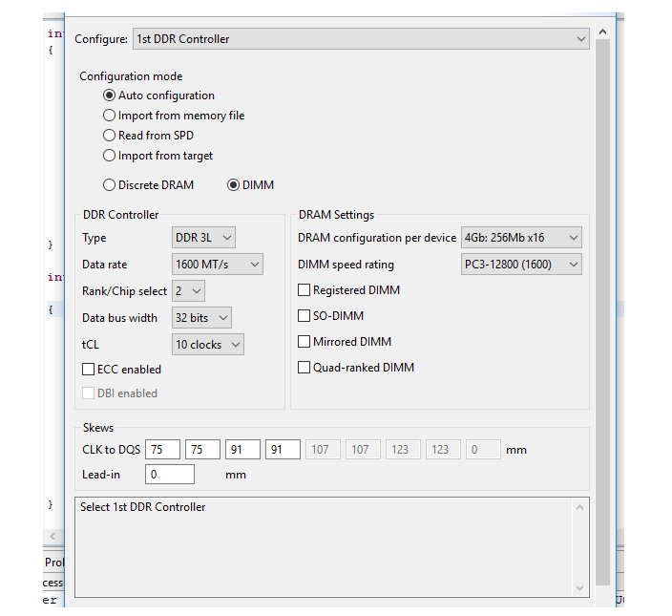
Task: Check the Registered DIMM checkbox
Action: tap(304, 290)
